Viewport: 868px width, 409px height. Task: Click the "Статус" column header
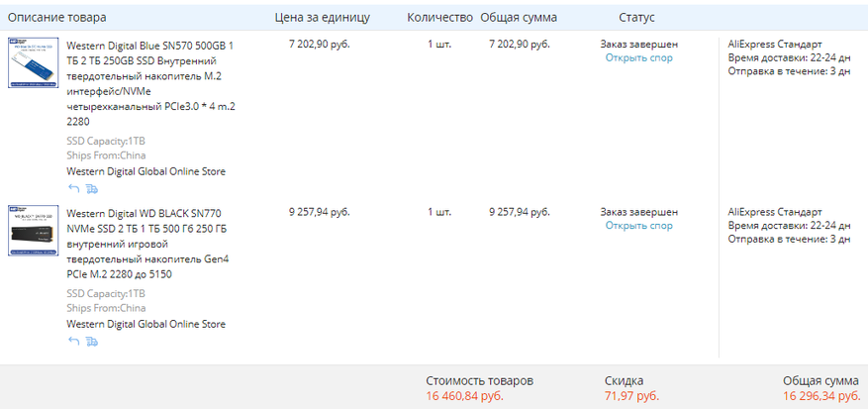click(636, 18)
